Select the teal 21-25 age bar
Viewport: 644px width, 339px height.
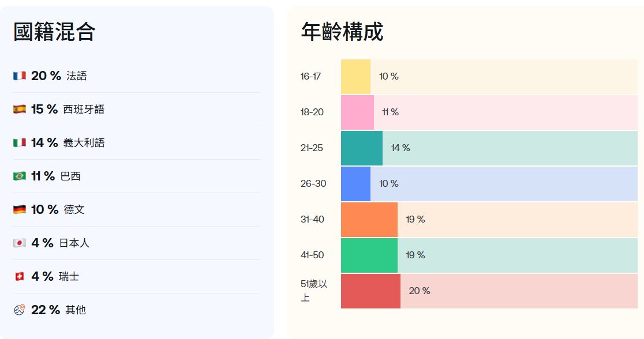point(362,148)
